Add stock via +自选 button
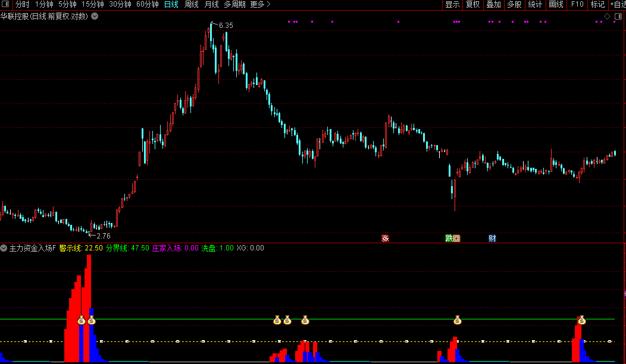This screenshot has height=364, width=626. 618,4
